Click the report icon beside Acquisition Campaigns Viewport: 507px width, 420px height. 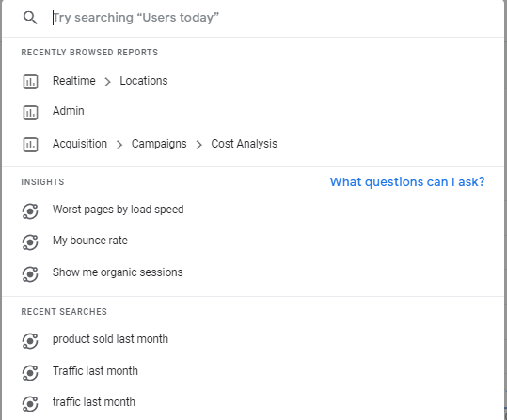point(30,145)
